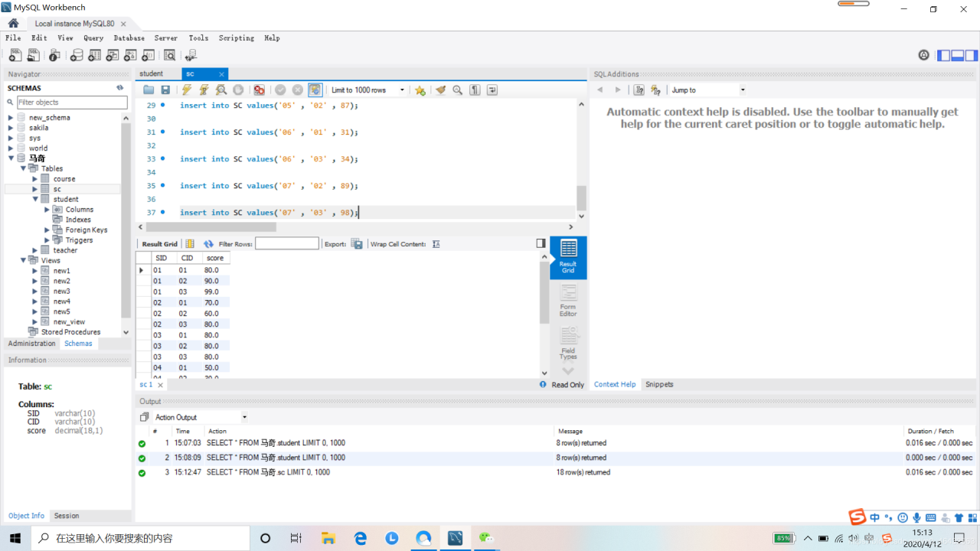Select the course table in tree
Screen dimensions: 980x551
click(x=64, y=179)
